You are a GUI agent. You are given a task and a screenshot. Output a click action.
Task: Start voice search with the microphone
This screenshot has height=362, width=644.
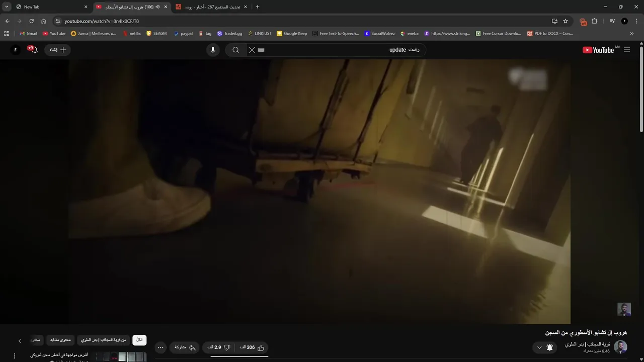click(213, 50)
